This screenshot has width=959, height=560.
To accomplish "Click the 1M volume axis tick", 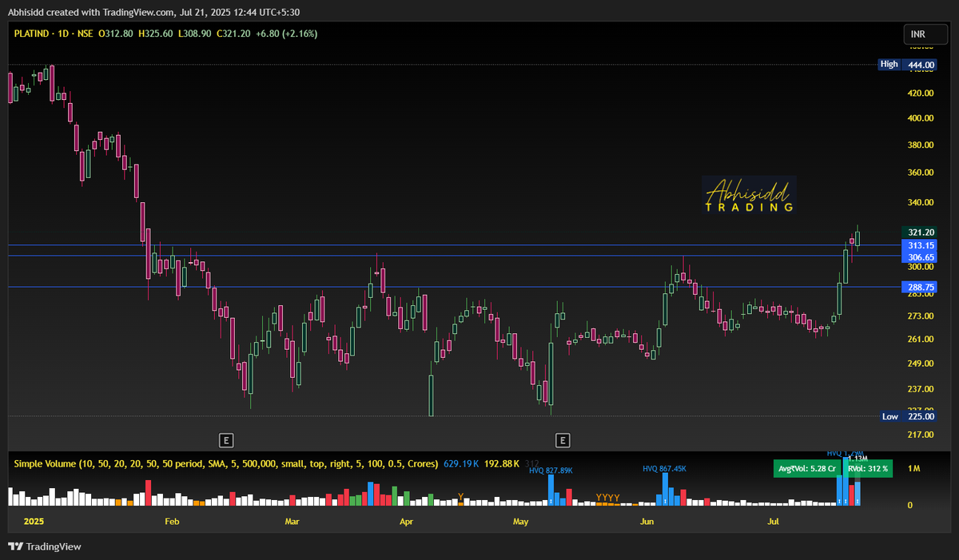I will coord(914,469).
